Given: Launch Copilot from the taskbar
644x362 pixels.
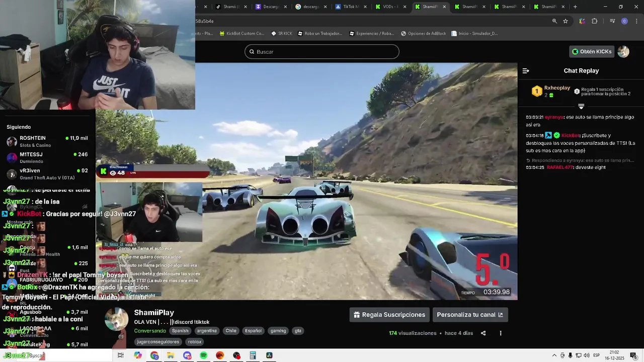Looking at the screenshot, I should point(138,355).
